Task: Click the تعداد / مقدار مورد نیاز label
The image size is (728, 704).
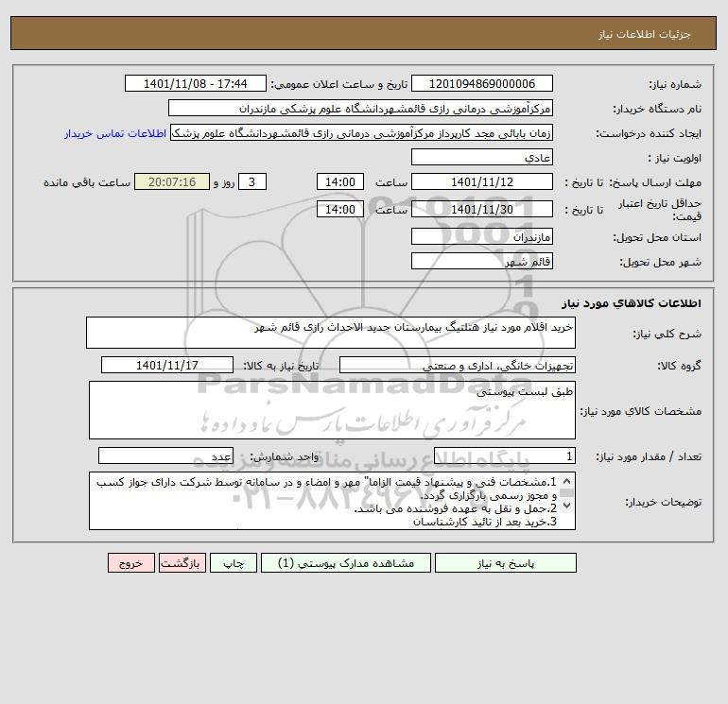Action: pos(649,456)
